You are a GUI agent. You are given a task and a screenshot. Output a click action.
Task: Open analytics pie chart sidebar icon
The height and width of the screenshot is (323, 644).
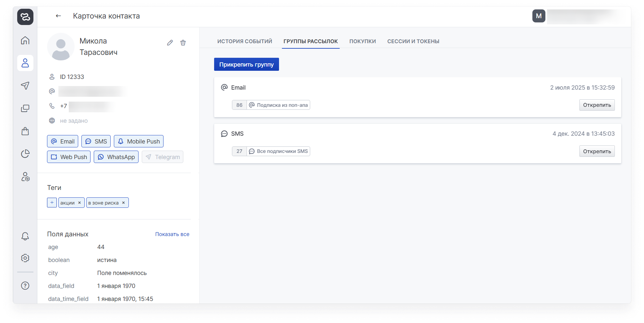pos(25,154)
